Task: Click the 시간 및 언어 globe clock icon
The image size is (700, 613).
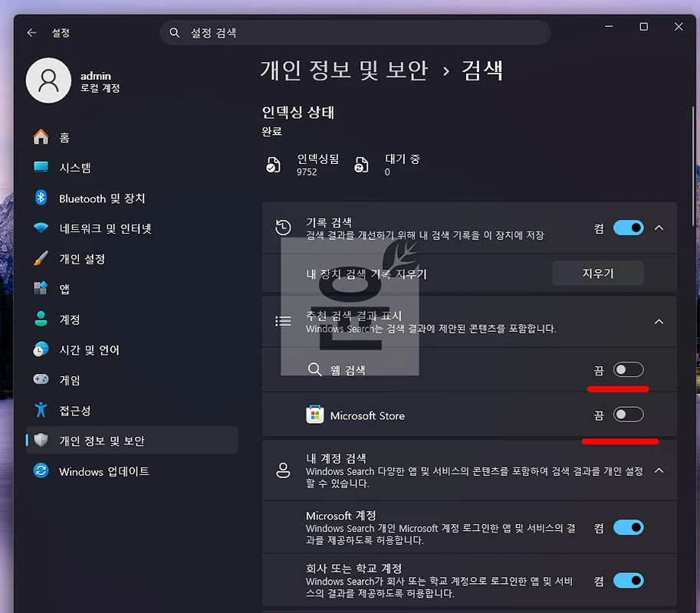Action: 41,349
